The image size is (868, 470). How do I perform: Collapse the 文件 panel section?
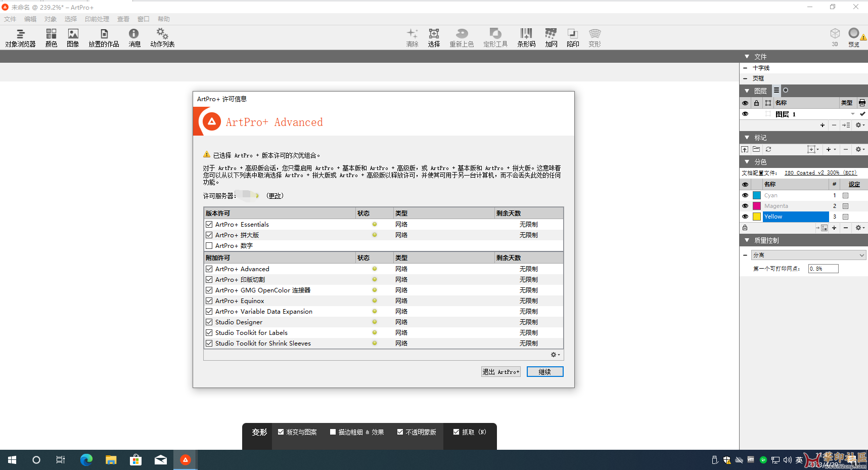tap(747, 57)
